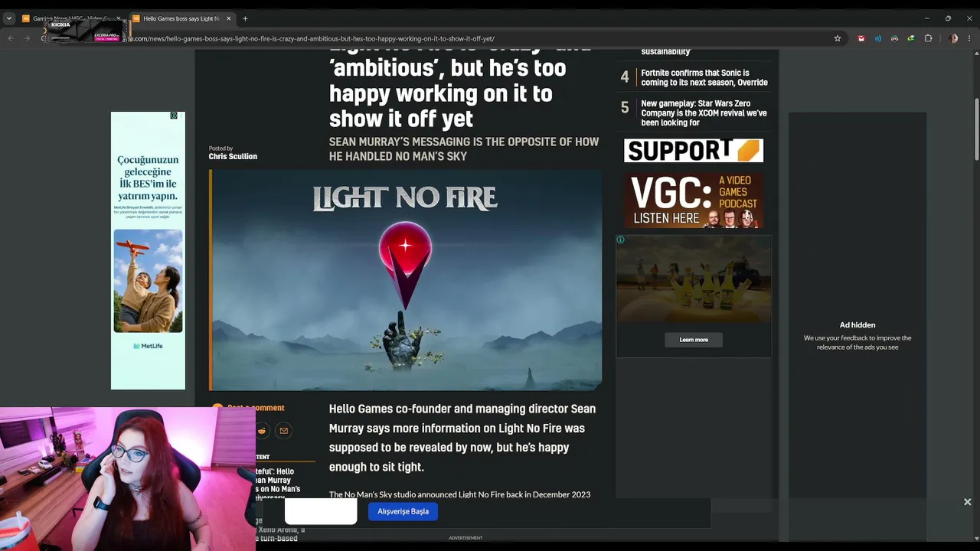Open the VGC podcast Listen Here banner
The width and height of the screenshot is (980, 551).
694,201
